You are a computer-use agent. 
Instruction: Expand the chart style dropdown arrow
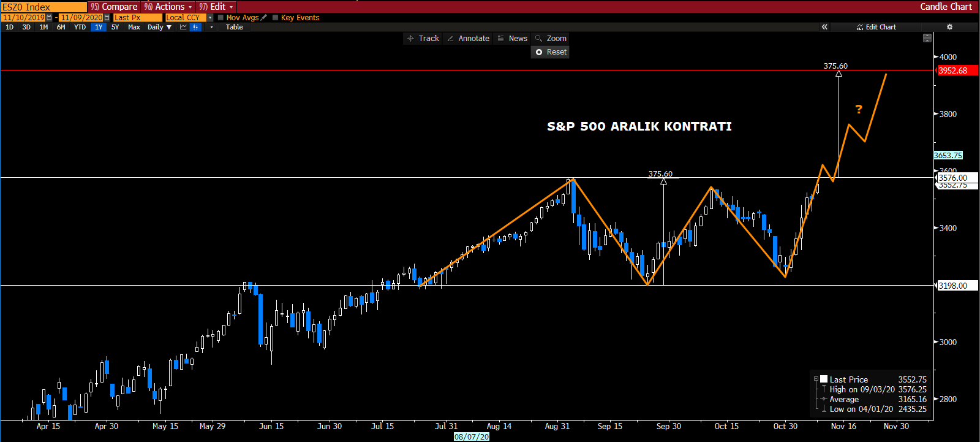point(211,27)
